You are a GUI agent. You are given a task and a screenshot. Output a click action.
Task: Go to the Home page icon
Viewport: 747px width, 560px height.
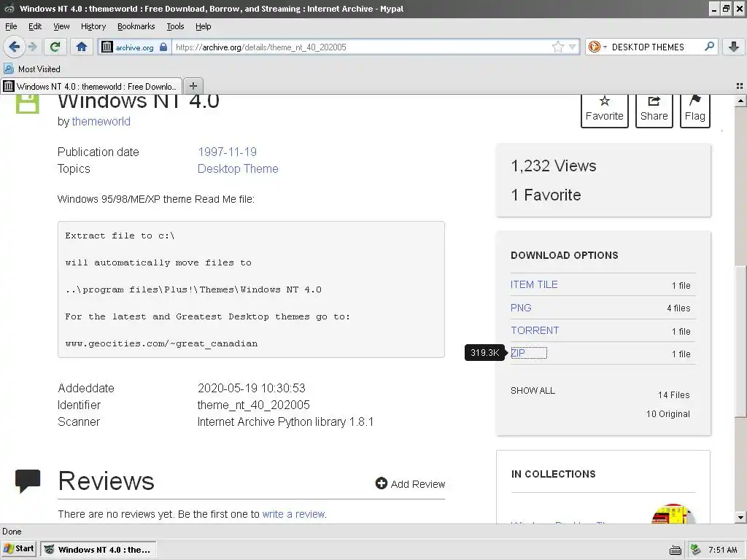tap(82, 47)
